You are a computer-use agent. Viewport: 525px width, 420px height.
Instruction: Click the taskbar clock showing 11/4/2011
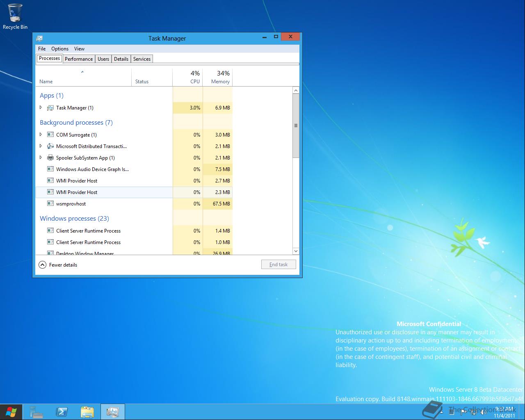click(x=504, y=412)
